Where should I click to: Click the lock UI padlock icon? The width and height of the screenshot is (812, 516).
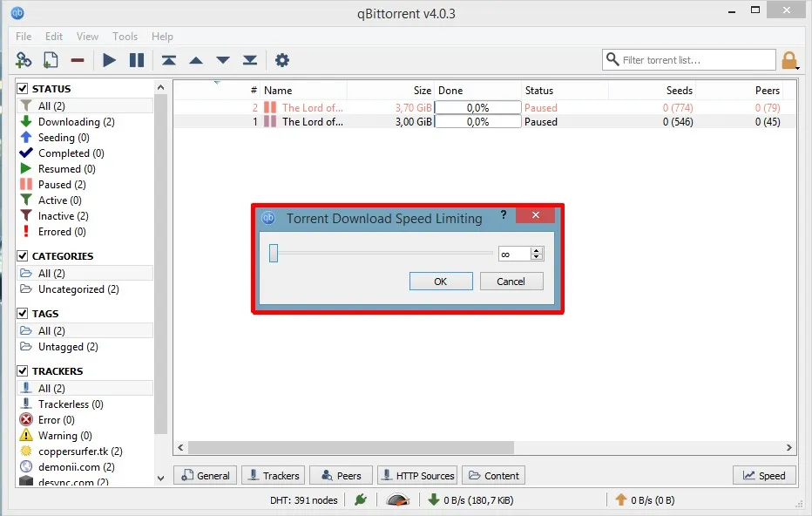(x=788, y=60)
